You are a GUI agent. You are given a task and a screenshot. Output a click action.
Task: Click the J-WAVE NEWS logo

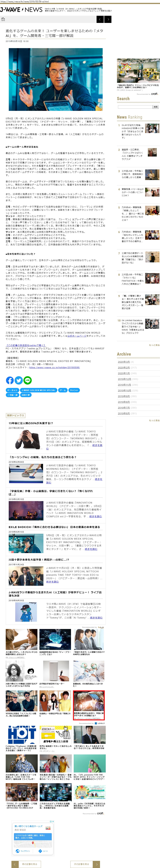point(21,10)
